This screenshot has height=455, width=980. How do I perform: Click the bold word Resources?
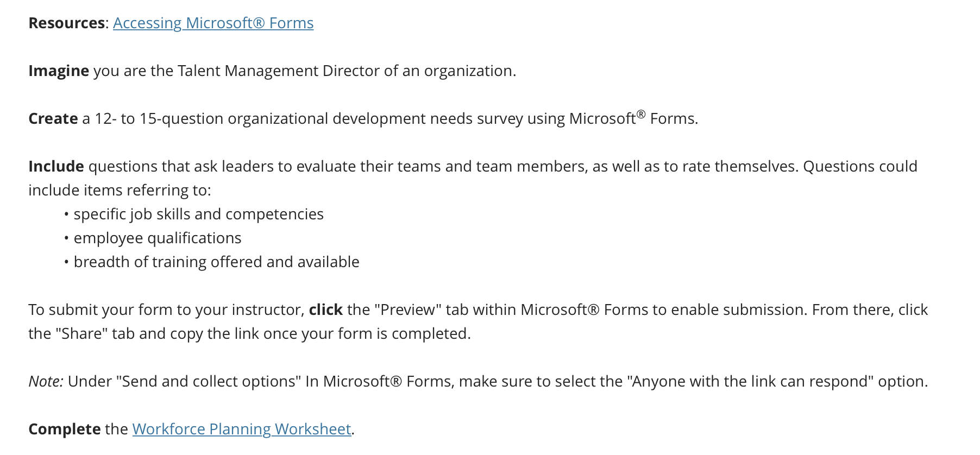tap(67, 23)
